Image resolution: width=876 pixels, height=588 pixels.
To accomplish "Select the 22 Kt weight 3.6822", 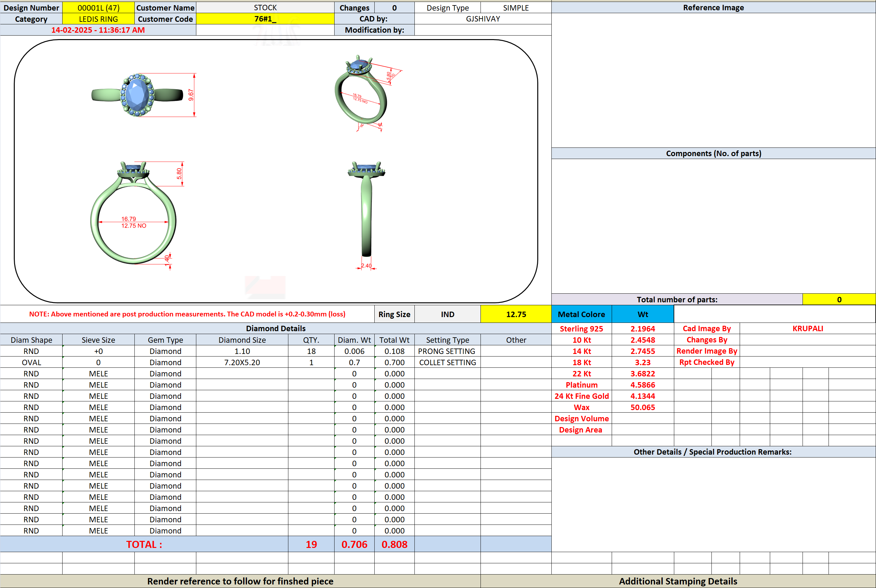I will coord(643,374).
